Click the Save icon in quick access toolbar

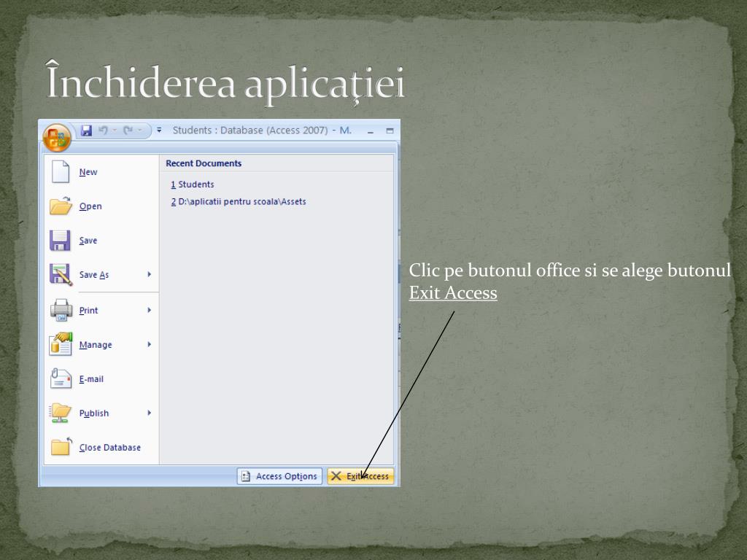tap(86, 130)
